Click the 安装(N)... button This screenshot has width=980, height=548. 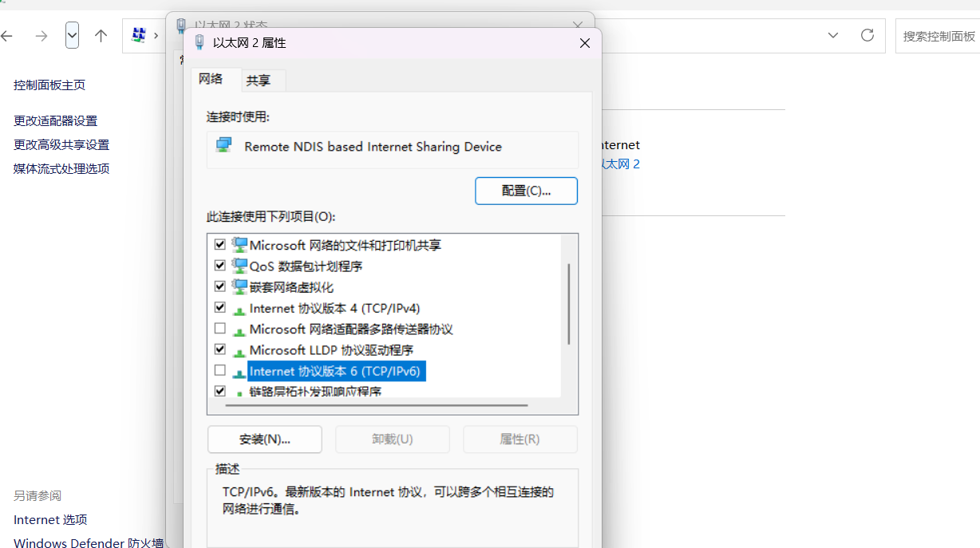pos(264,440)
